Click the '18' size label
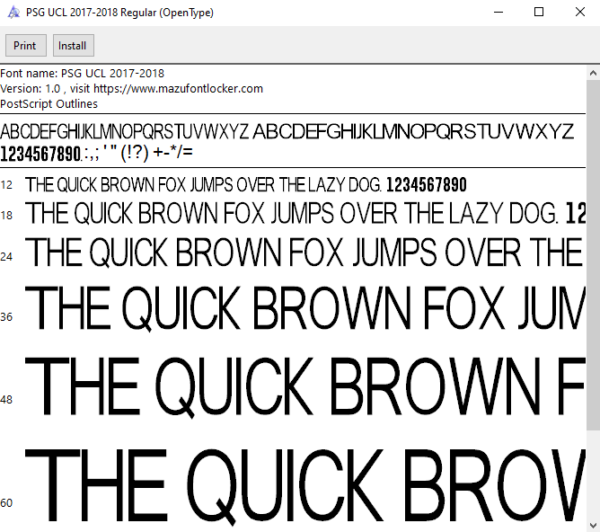 point(7,215)
